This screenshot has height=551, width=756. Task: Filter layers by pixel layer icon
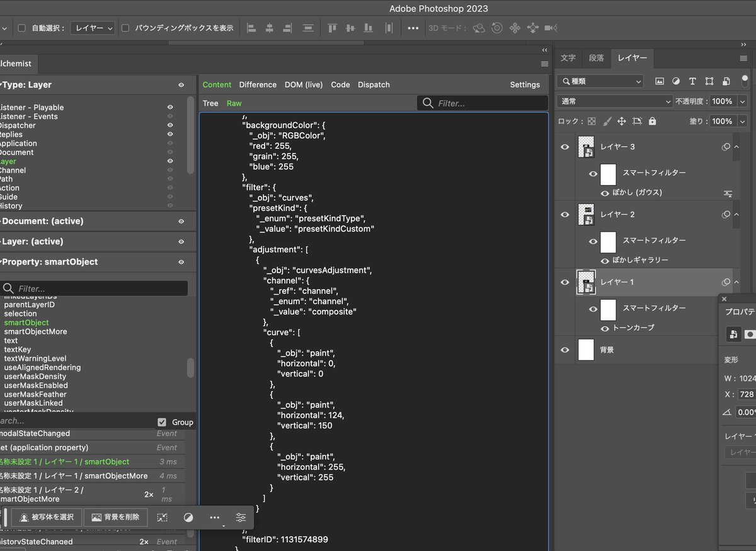660,81
